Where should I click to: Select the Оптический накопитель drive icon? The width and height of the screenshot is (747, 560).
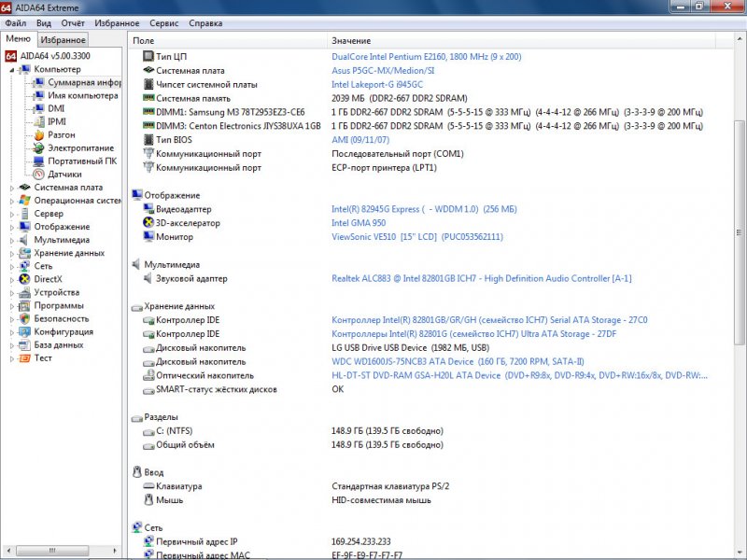(x=148, y=375)
